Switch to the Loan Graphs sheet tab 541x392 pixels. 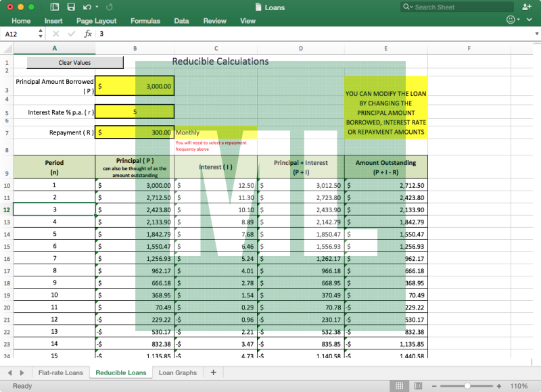[178, 372]
